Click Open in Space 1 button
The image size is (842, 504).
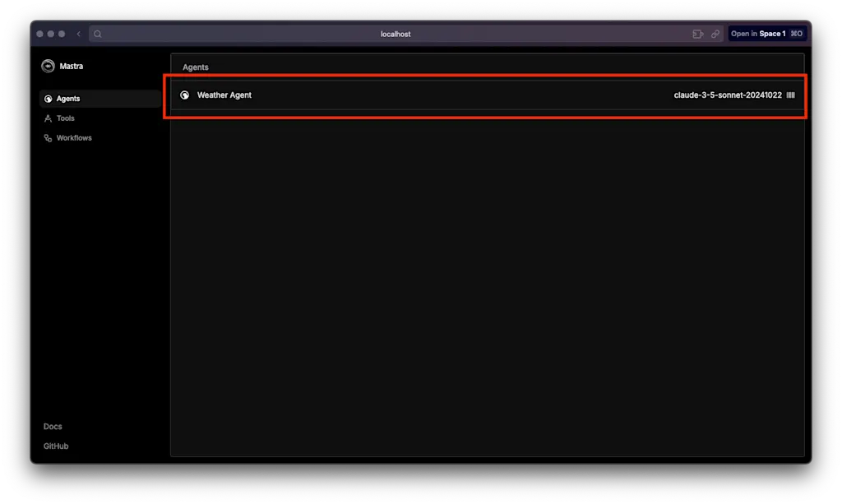(x=767, y=34)
